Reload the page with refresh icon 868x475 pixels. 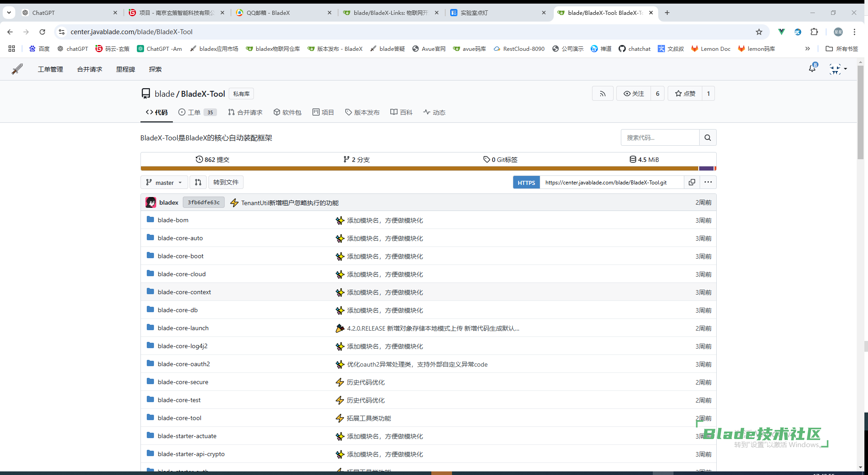tap(42, 32)
